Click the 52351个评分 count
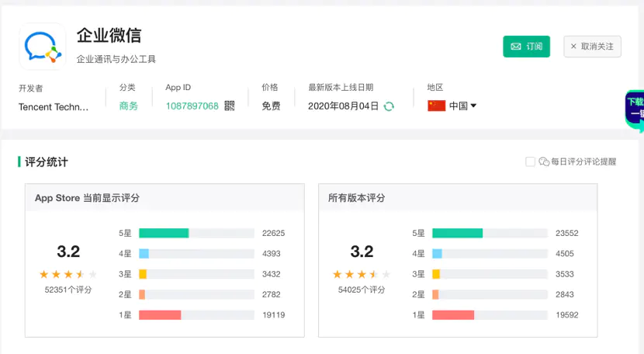Screen dimensions: 644x354 [x=68, y=290]
